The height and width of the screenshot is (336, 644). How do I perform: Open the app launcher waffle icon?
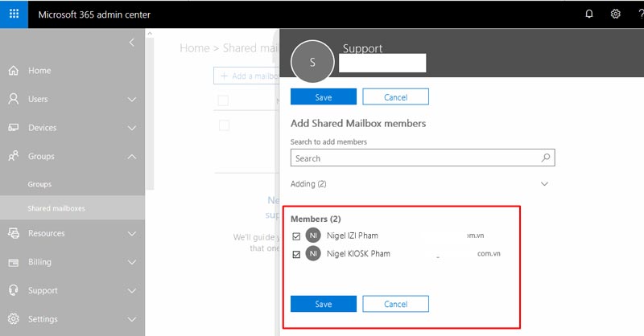(14, 14)
